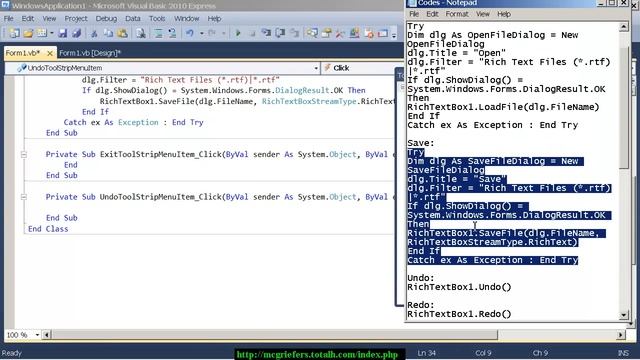
Task: Open the Tools menu
Action: pyautogui.click(x=157, y=19)
